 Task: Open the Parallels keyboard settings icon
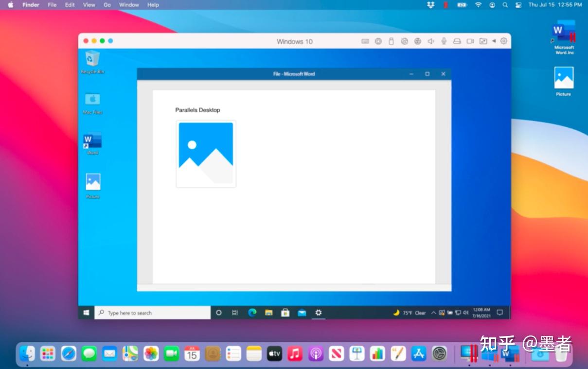364,41
